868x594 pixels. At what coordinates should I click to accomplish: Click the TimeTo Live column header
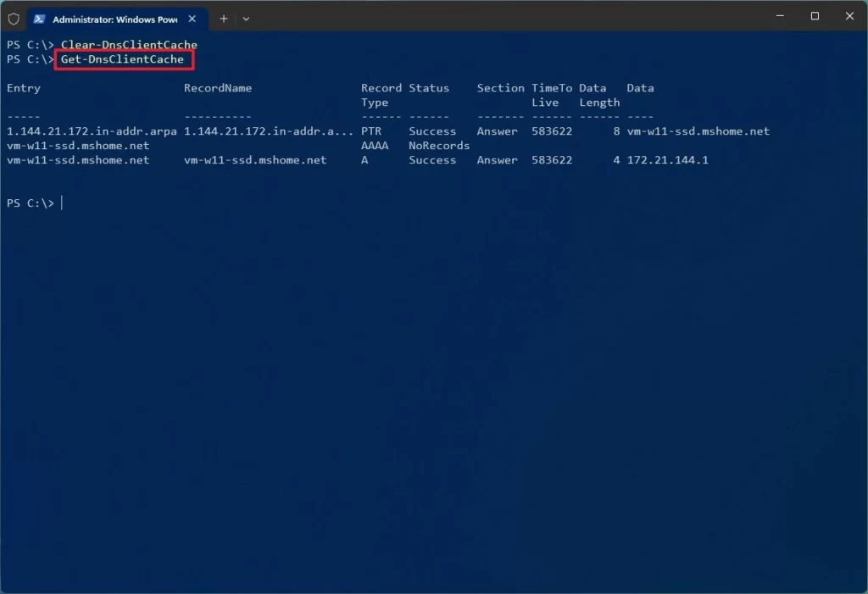pos(552,95)
